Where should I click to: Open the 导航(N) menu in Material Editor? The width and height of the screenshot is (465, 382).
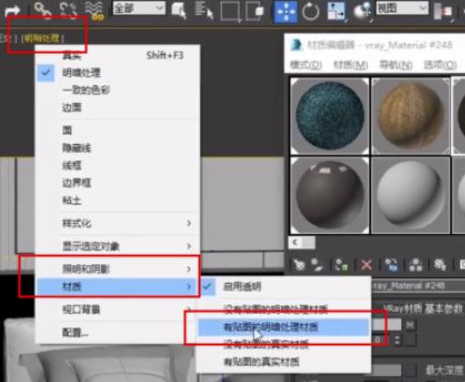pyautogui.click(x=396, y=65)
